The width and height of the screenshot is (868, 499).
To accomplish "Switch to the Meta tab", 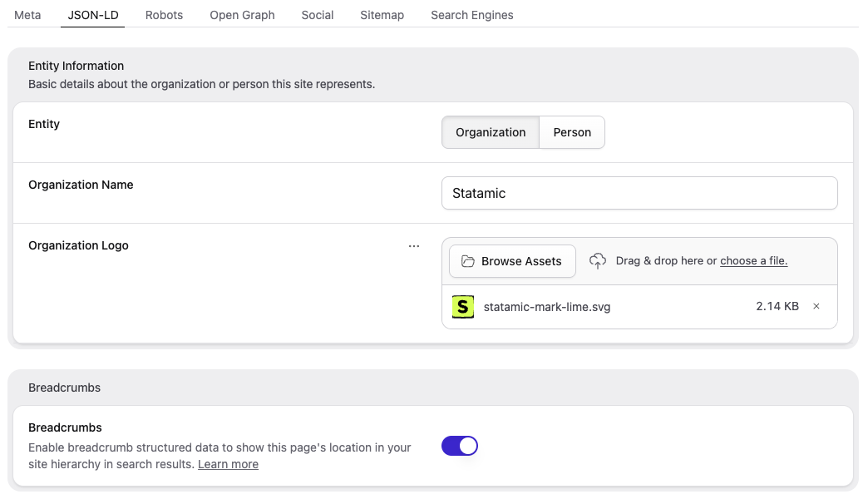I will (x=27, y=15).
